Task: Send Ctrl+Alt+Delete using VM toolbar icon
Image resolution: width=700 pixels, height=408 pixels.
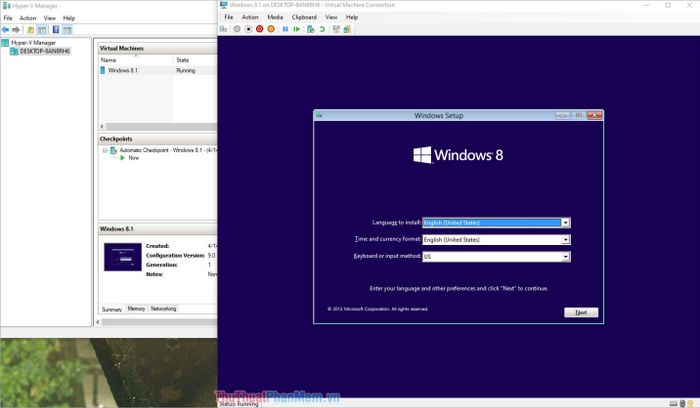Action: (x=224, y=29)
